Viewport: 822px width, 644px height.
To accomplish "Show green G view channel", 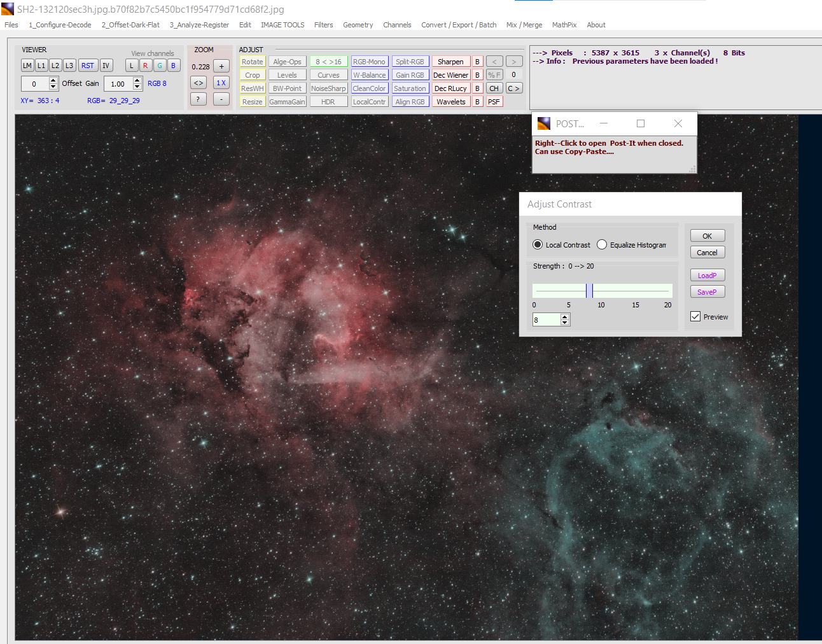I will click(160, 66).
